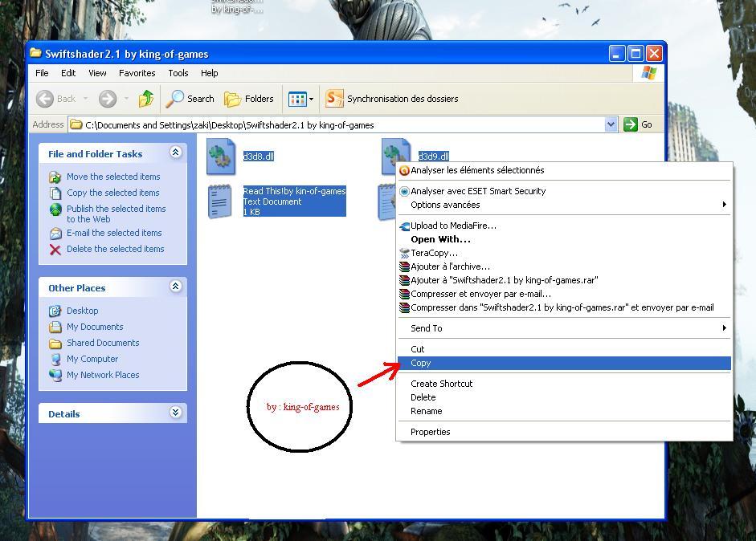
Task: Open Shared Documents in Other Places
Action: 103,343
